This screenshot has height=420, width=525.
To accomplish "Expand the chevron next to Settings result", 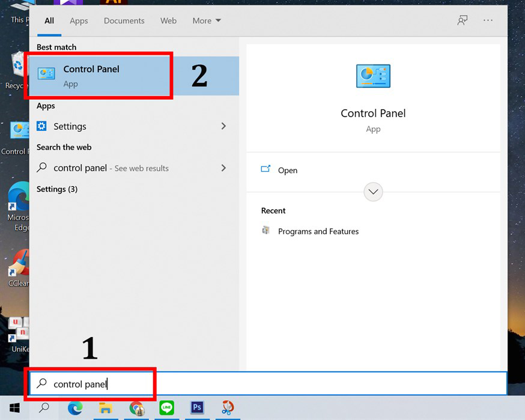I will (x=223, y=126).
